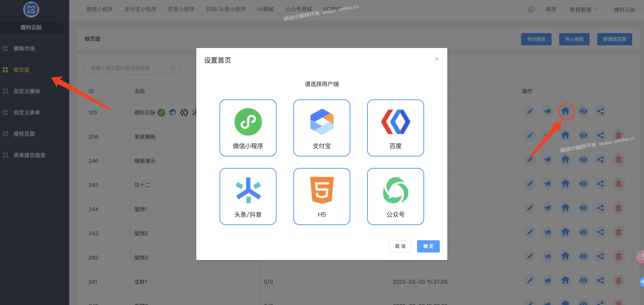Screen dimensions: 644x305
Task: Delete row 258 家政模板
Action: click(x=619, y=135)
